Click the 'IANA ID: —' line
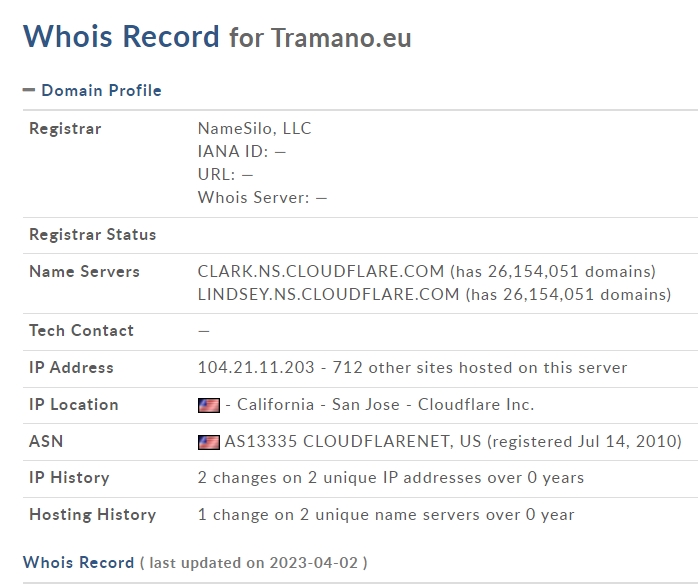Viewport: 698px width, 585px height. pyautogui.click(x=242, y=152)
